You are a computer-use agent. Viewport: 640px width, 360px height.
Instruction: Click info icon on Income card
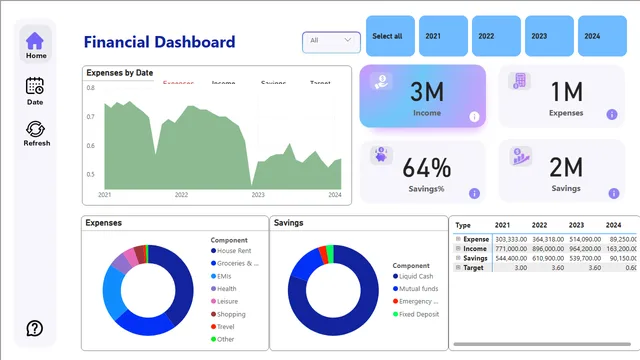pyautogui.click(x=474, y=117)
